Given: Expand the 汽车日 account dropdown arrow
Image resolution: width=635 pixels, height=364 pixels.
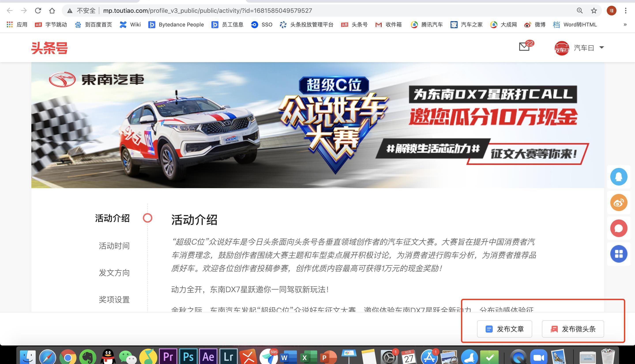Looking at the screenshot, I should (602, 48).
